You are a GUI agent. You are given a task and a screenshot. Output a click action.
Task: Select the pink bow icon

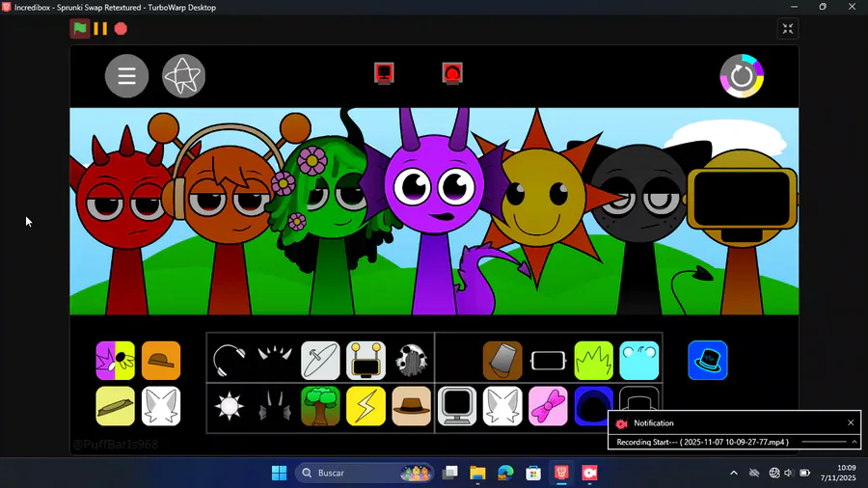(548, 406)
